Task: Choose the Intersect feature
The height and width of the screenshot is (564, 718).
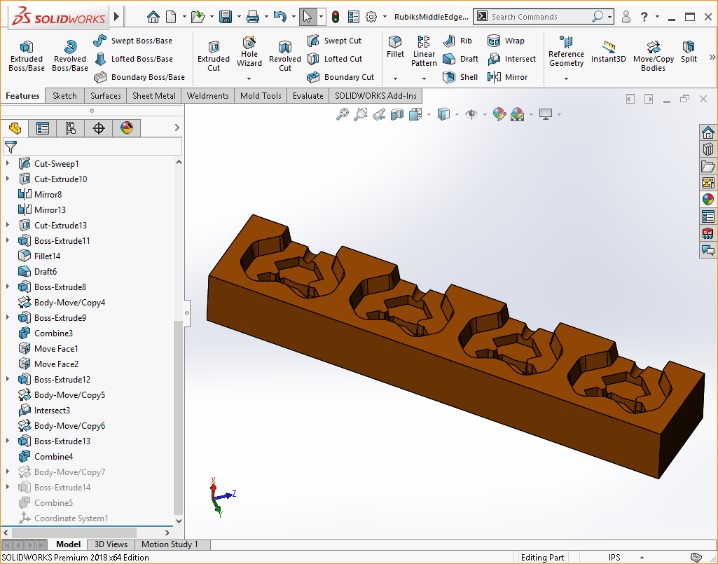Action: point(511,59)
